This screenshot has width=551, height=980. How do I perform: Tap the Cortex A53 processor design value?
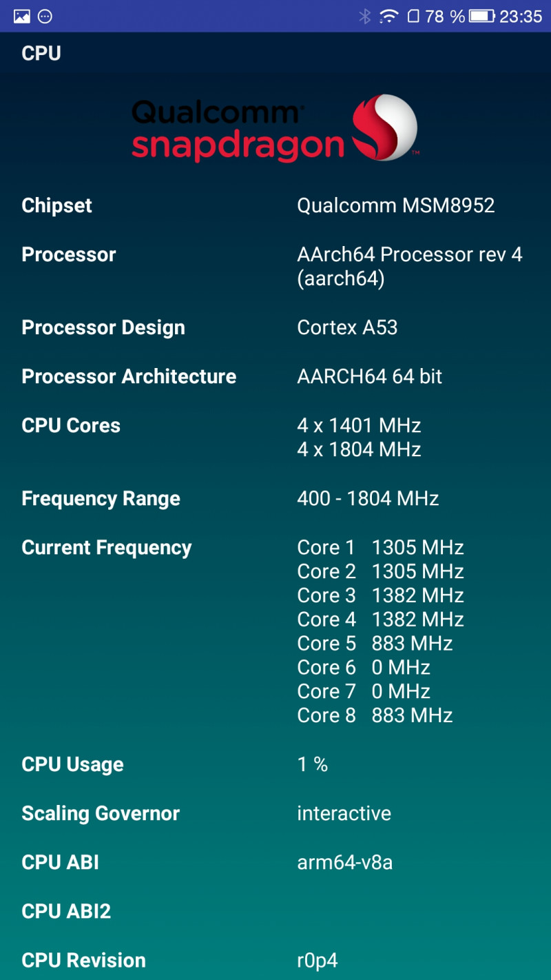point(347,327)
